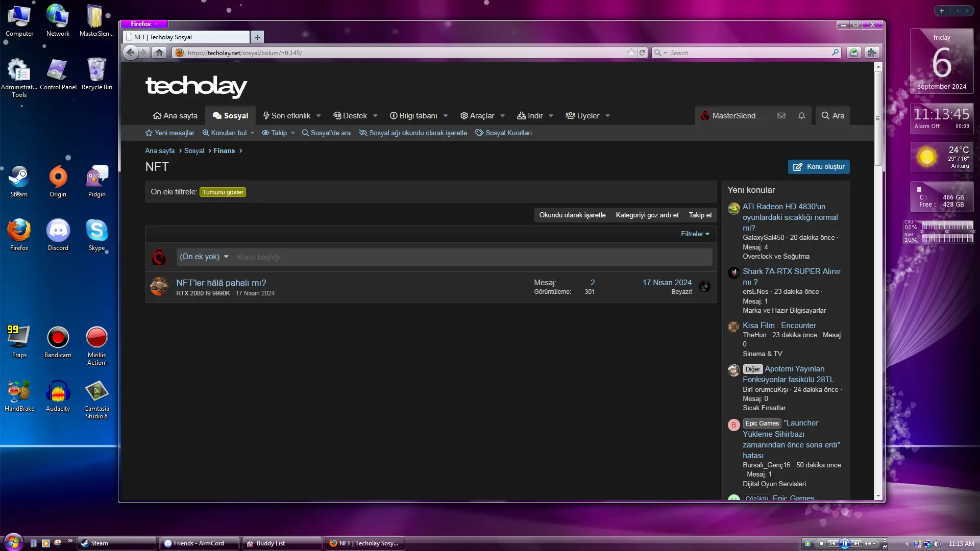980x551 pixels.
Task: Click the Firefox address bar
Action: pos(406,53)
